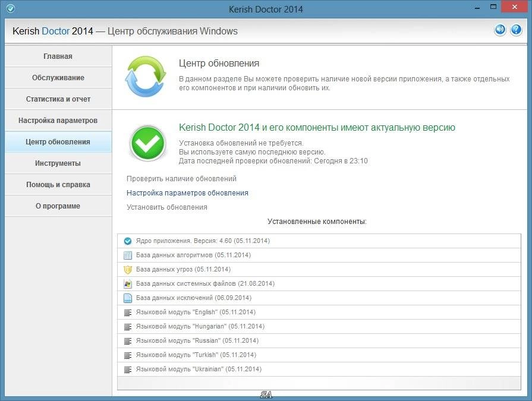Image resolution: width=532 pixels, height=401 pixels.
Task: Open Помощь и справка section
Action: (x=58, y=184)
